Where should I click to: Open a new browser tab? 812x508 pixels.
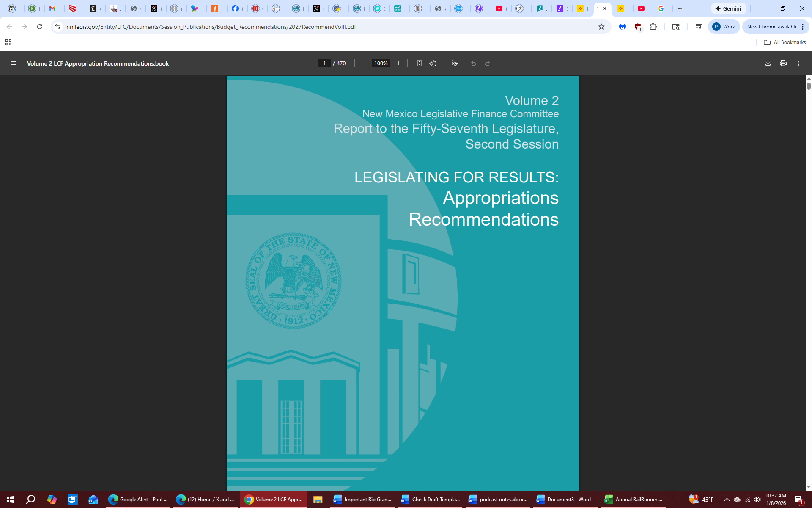[x=680, y=8]
